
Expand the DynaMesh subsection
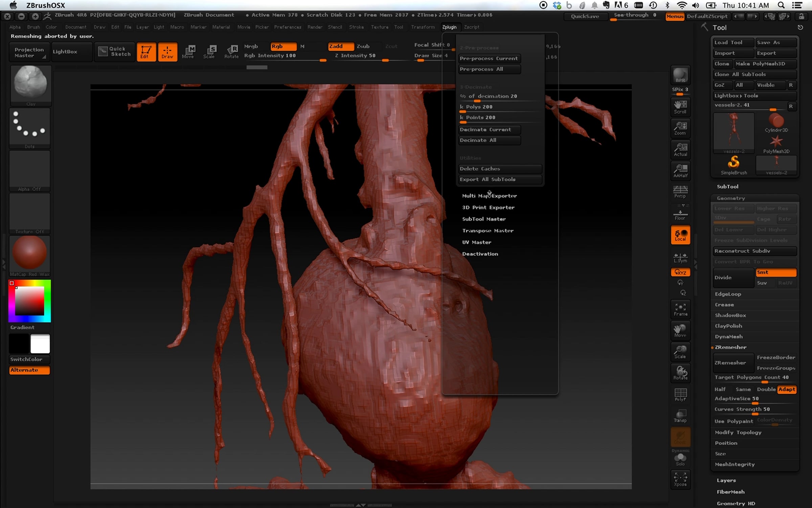[728, 337]
